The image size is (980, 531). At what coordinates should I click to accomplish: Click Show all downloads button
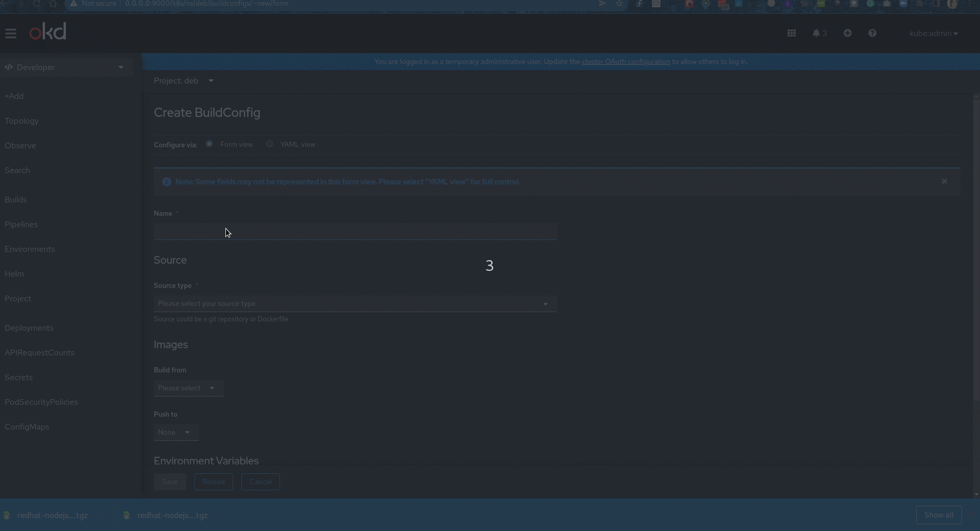(x=939, y=515)
